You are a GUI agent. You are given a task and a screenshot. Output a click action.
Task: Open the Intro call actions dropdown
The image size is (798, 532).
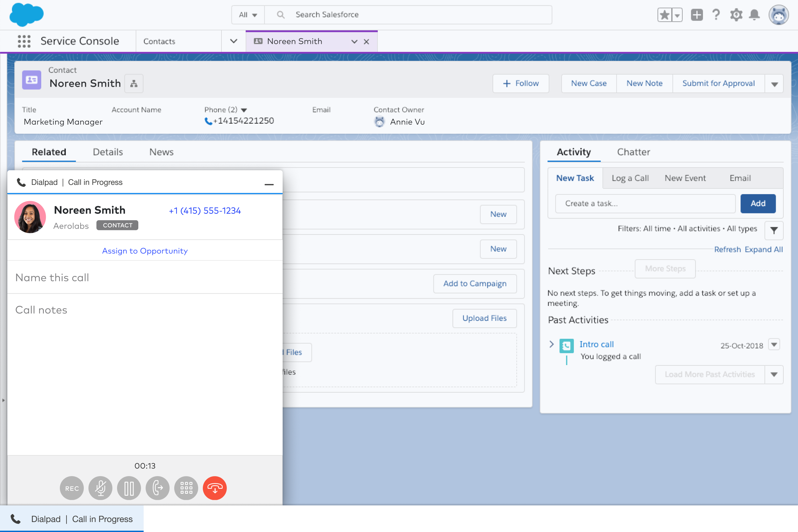tap(774, 345)
